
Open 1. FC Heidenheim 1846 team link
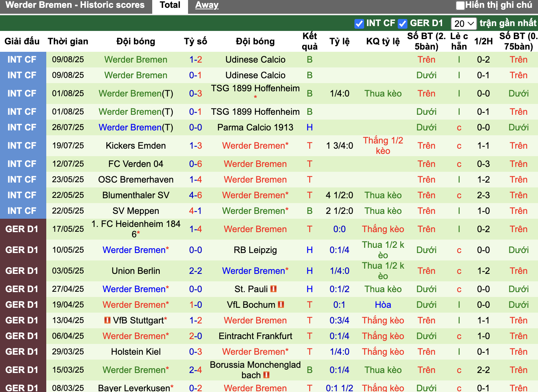(136, 229)
